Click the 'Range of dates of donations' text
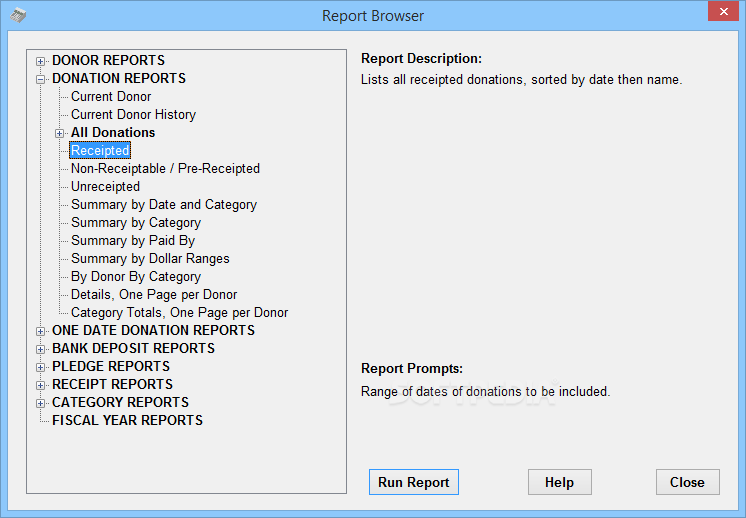Screen dimensions: 746x518 [x=485, y=391]
